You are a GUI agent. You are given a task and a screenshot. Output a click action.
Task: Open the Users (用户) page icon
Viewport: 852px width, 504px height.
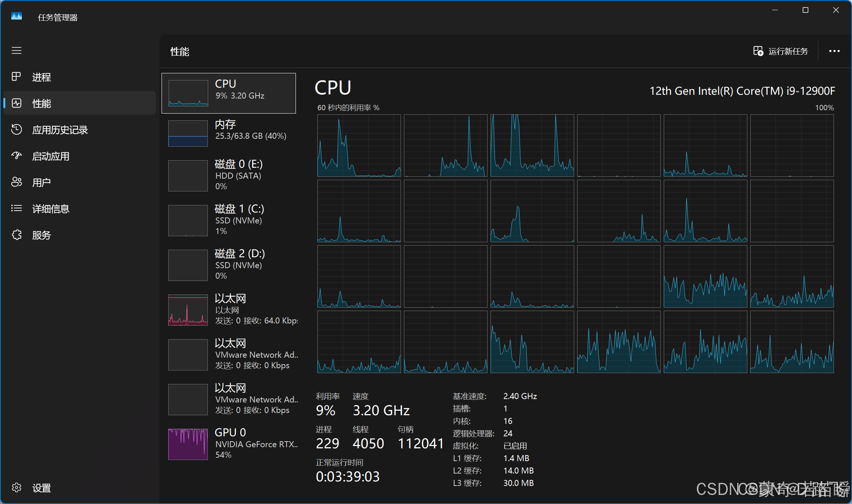click(17, 182)
